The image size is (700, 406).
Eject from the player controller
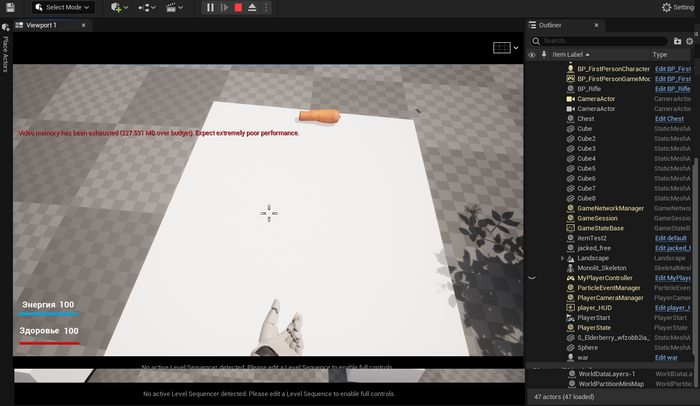tap(252, 7)
